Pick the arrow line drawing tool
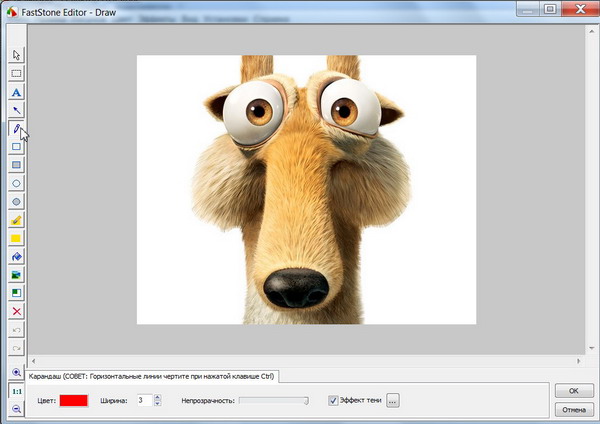Screen dimensions: 600x424 pos(16,111)
